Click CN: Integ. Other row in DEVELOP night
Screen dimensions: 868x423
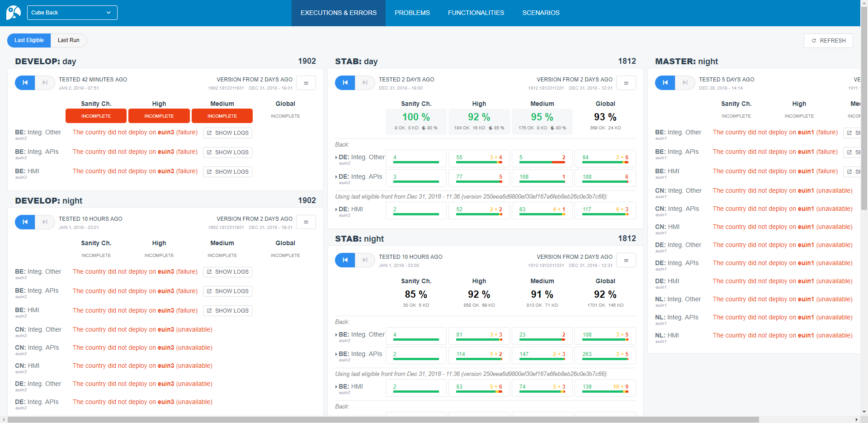[x=114, y=331]
